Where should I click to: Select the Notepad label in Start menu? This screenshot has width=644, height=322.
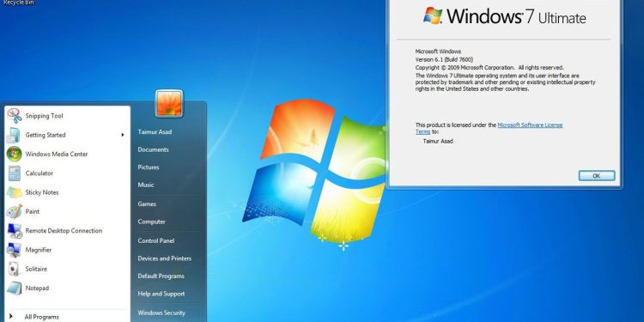pos(37,288)
